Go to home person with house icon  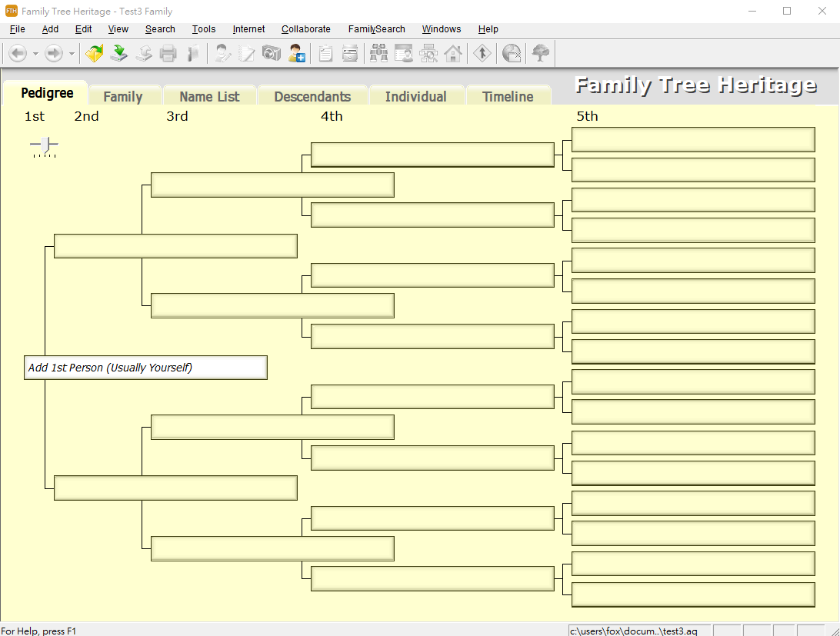tap(452, 53)
